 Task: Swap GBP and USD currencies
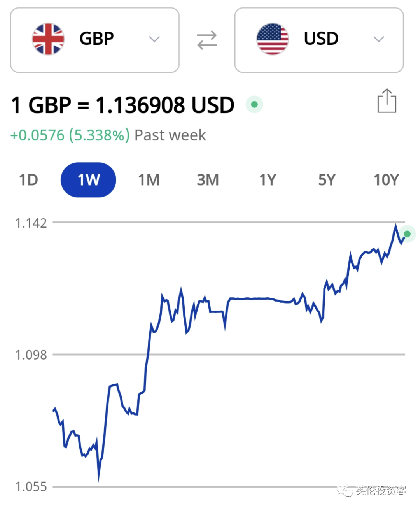click(207, 40)
